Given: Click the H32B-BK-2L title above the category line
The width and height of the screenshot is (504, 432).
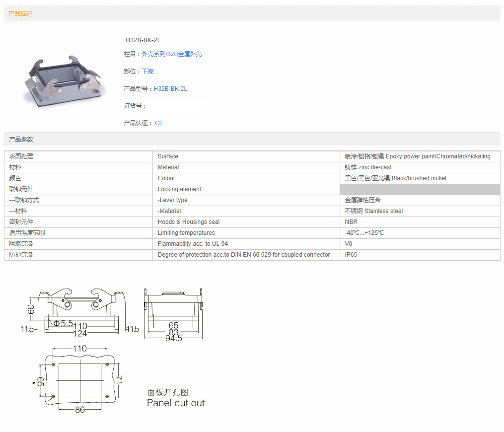Looking at the screenshot, I should [x=143, y=40].
